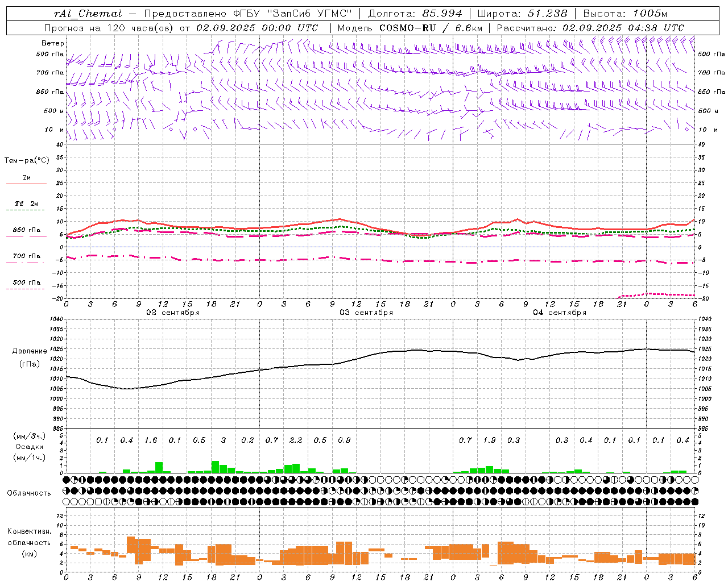This screenshot has width=728, height=582.
Task: Select the 02 сентября date label
Action: [x=173, y=313]
